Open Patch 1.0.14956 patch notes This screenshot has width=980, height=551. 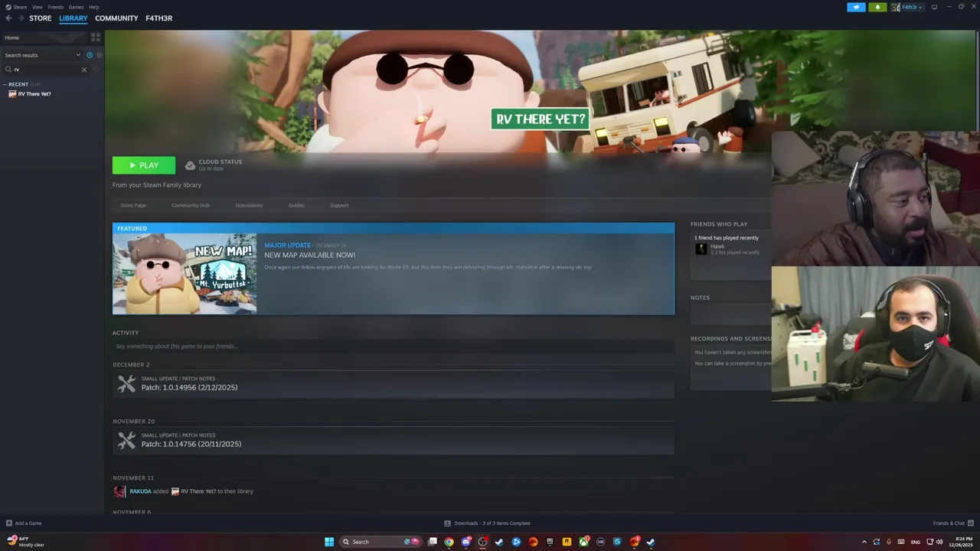point(189,387)
